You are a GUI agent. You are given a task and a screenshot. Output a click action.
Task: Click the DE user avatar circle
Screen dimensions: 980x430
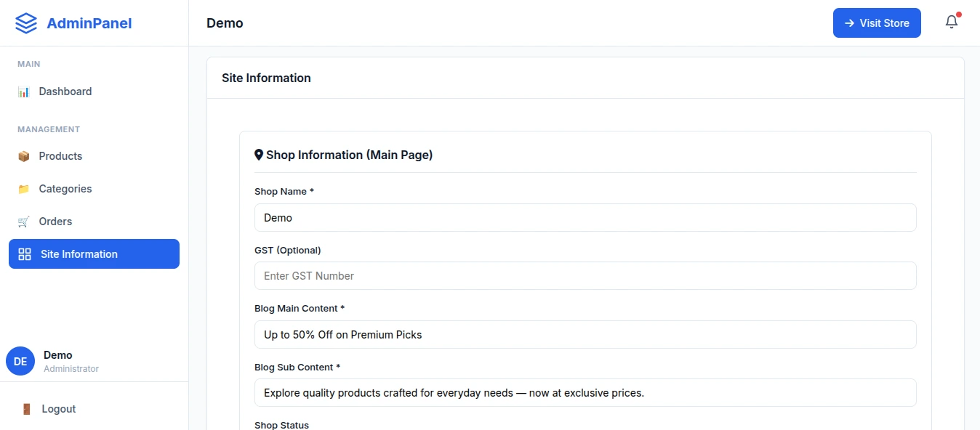pos(20,361)
